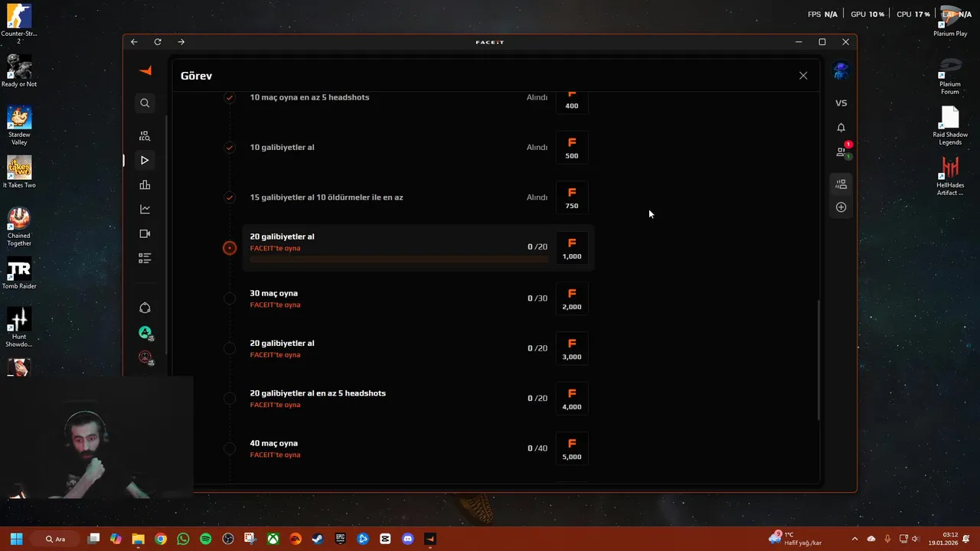Click the '0 /40' progress counter
The image size is (980, 551).
click(537, 448)
